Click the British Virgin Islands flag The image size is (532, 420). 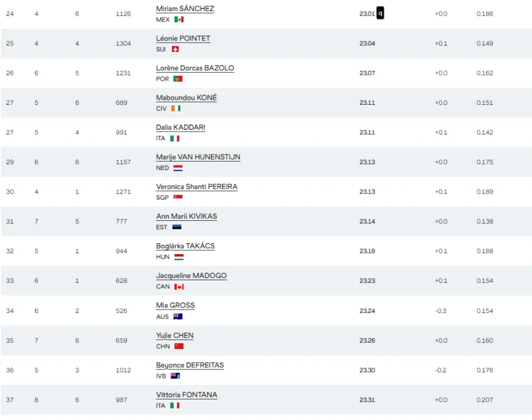point(175,376)
